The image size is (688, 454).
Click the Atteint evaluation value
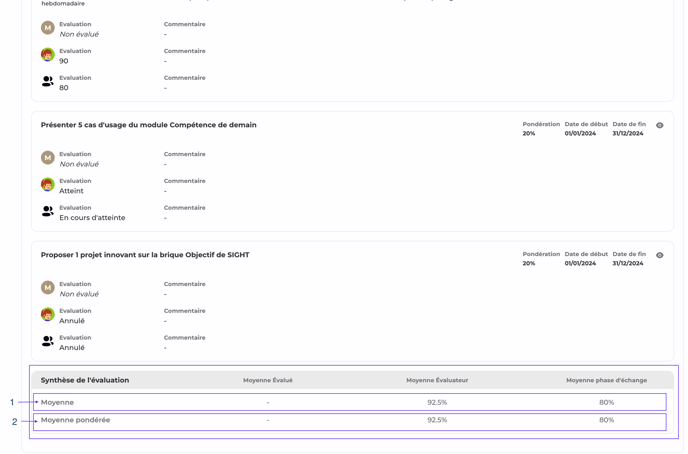[x=71, y=191]
